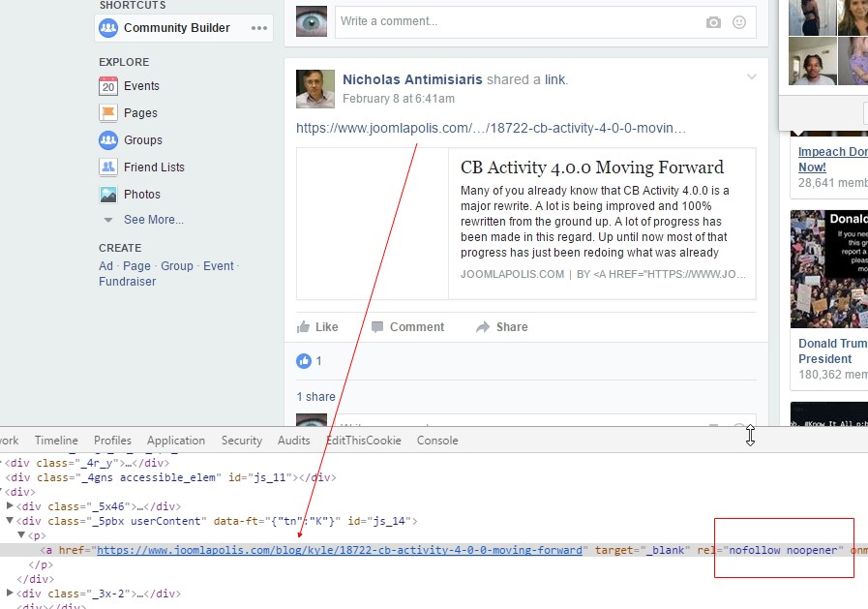The image size is (868, 609).
Task: Open the joomlapolis.com link in post
Action: pyautogui.click(x=491, y=129)
